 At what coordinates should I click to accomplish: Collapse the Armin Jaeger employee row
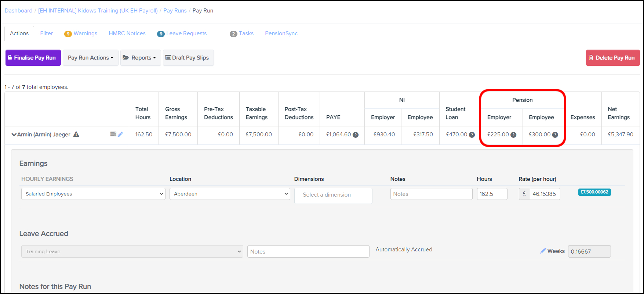point(14,135)
